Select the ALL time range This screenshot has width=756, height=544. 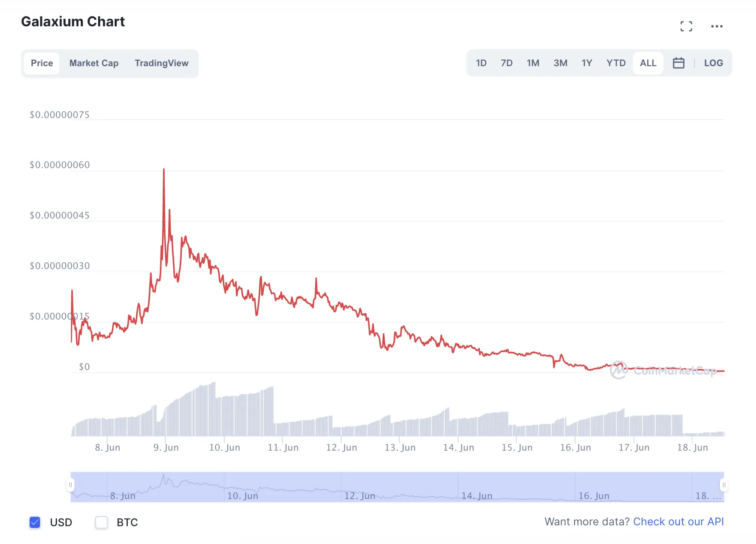(648, 63)
